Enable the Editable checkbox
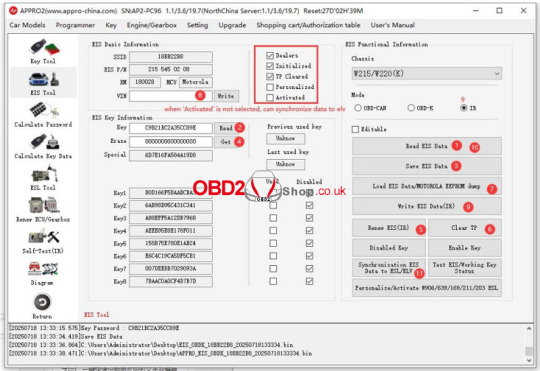Viewport: 540px width, 371px height. tap(355, 129)
